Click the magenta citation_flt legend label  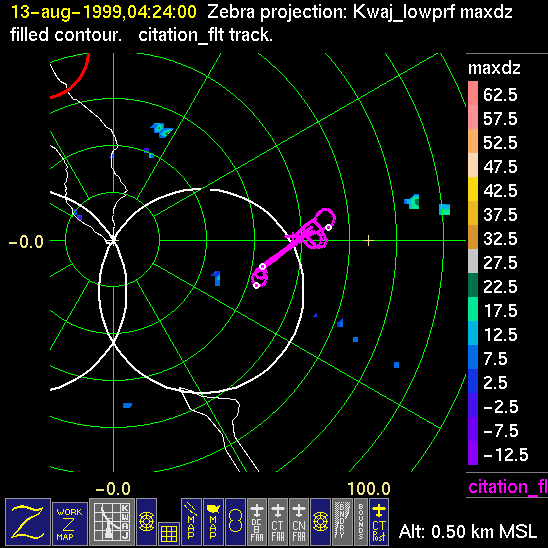tap(508, 487)
